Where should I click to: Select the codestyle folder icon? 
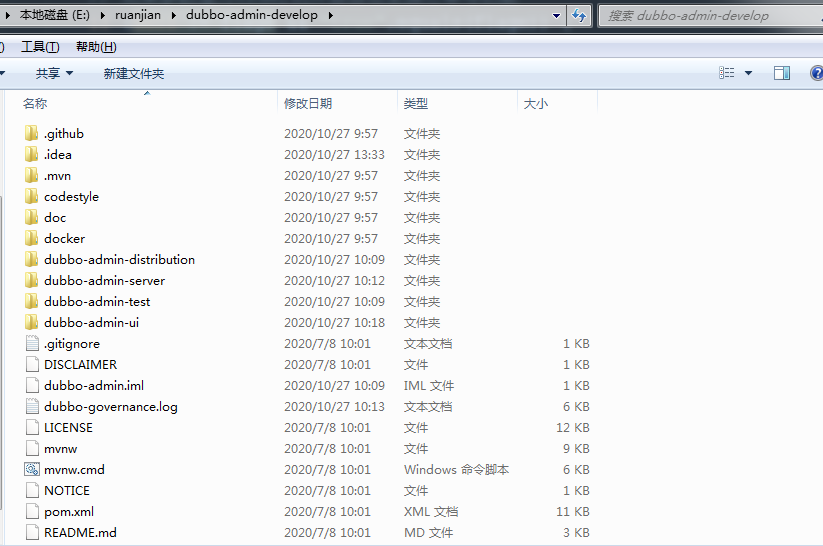click(x=31, y=196)
